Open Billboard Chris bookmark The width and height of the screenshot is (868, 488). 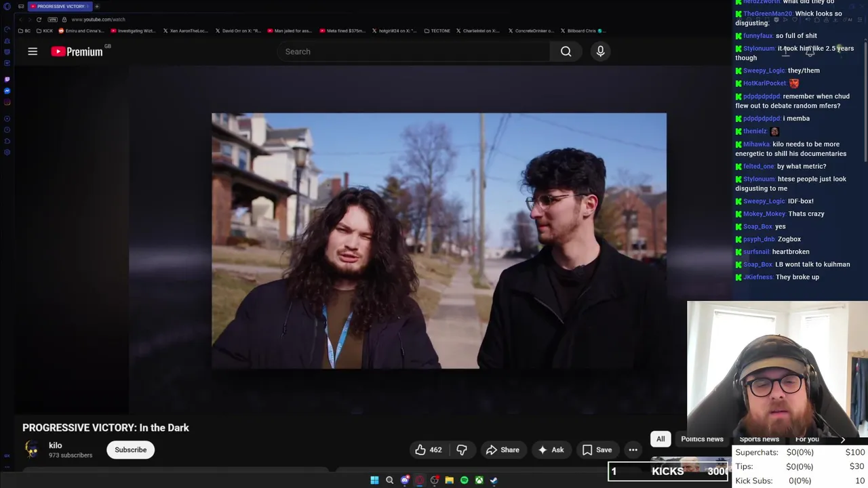click(x=582, y=30)
